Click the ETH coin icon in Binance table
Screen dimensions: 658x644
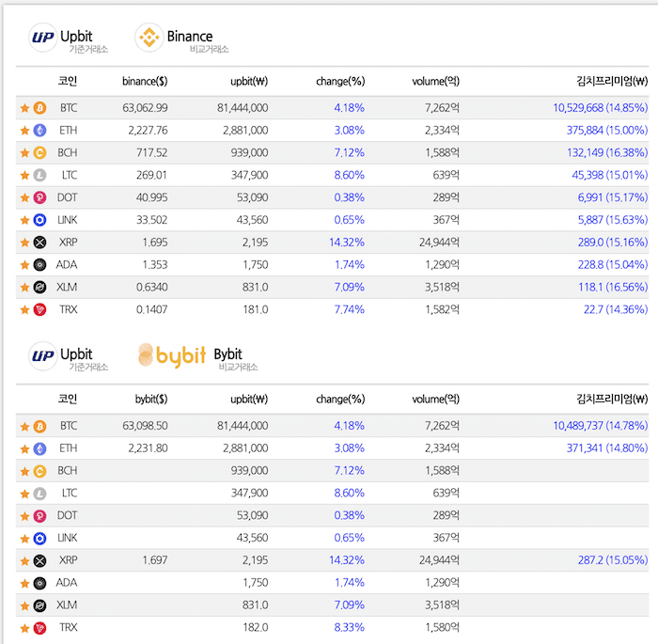[x=39, y=130]
